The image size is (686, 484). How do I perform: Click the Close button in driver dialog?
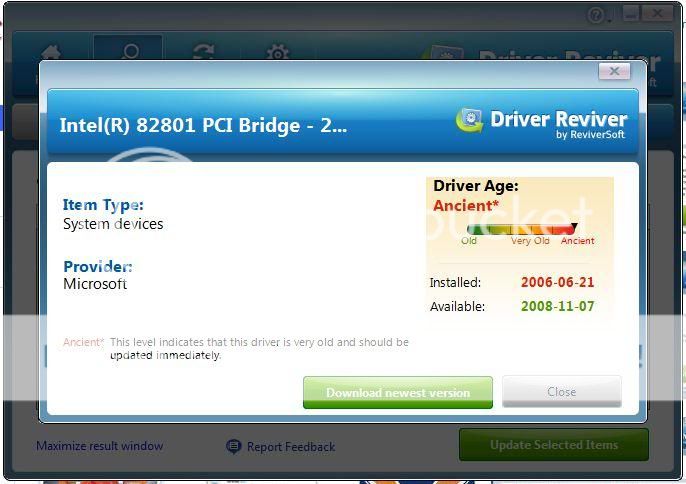click(x=561, y=392)
